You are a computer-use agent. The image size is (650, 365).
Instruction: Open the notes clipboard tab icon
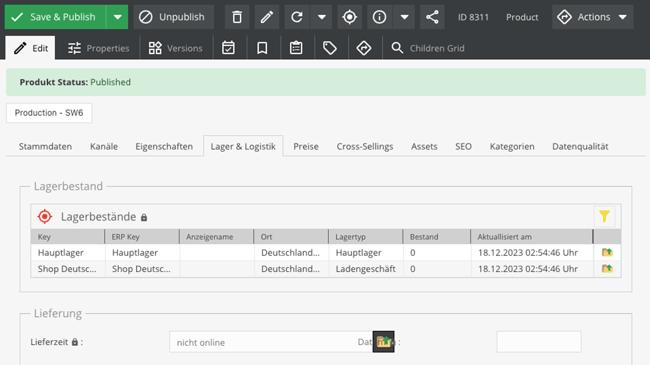tap(296, 48)
